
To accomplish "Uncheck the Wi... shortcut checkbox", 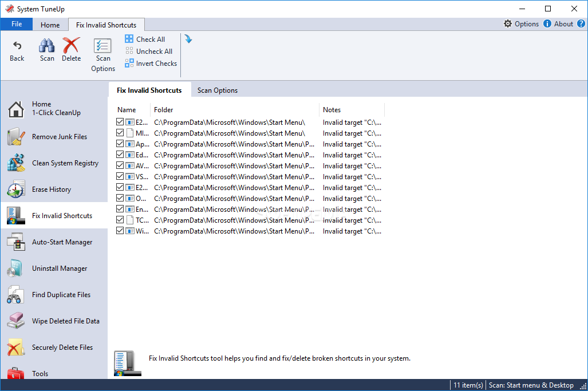I will pyautogui.click(x=120, y=231).
